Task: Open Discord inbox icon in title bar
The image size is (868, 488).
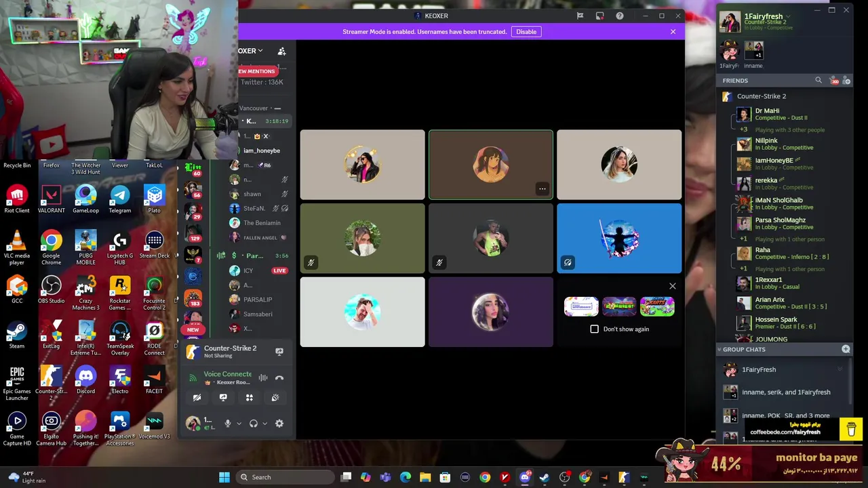Action: [600, 16]
